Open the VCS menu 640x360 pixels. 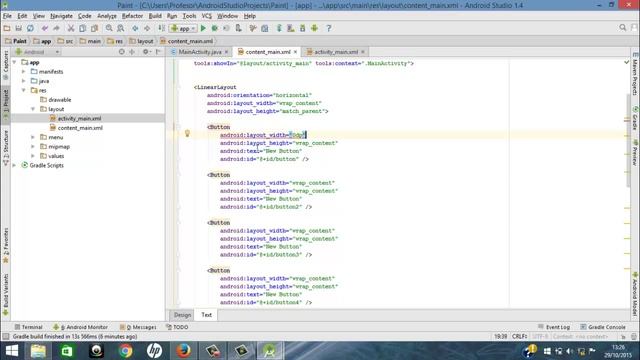point(207,16)
